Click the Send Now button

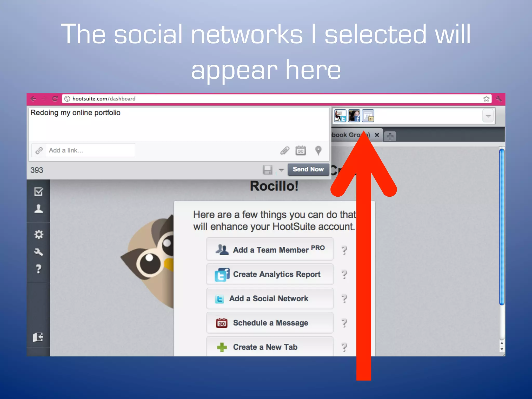[308, 169]
